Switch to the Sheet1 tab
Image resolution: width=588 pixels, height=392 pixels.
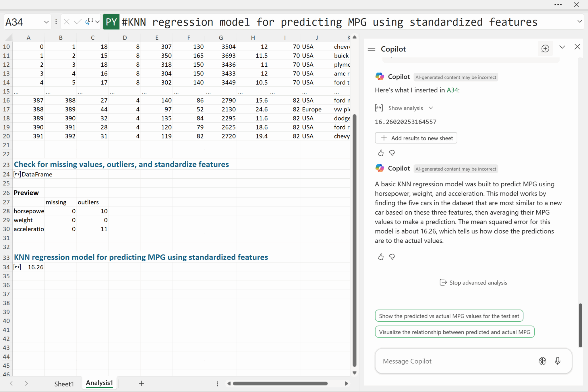[x=64, y=384]
